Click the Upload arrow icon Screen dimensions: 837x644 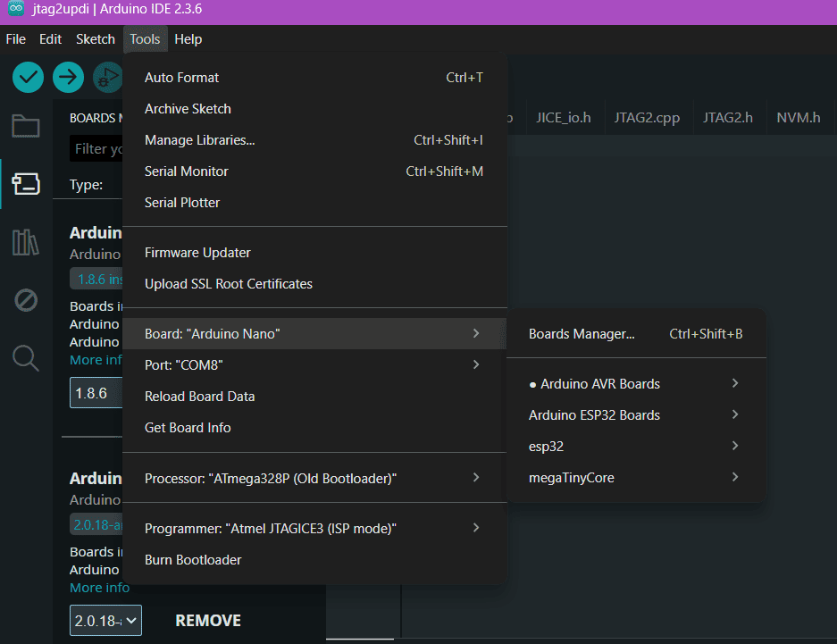click(x=68, y=77)
